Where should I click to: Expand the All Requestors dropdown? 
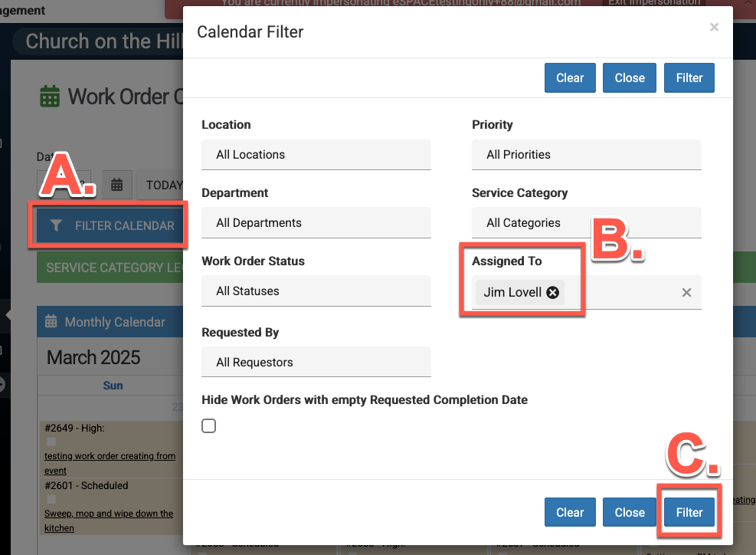[x=316, y=363]
